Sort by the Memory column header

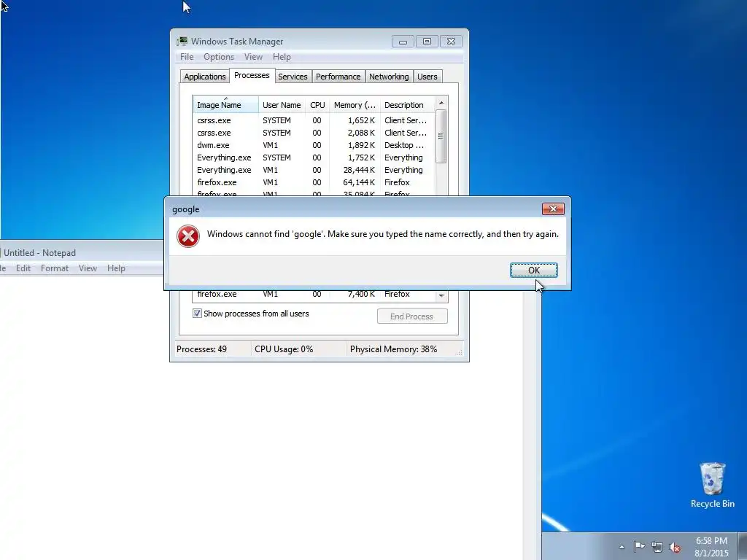(x=355, y=105)
